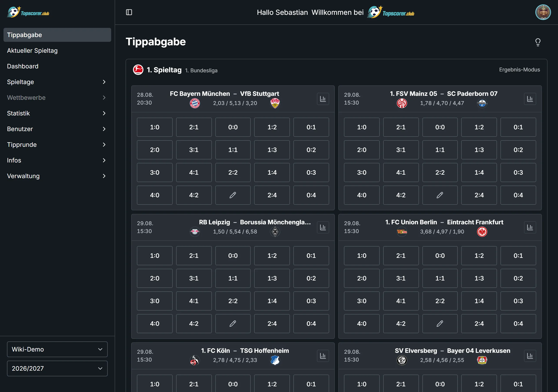
Task: Click the Tippabgabe page title
Action: point(156,42)
